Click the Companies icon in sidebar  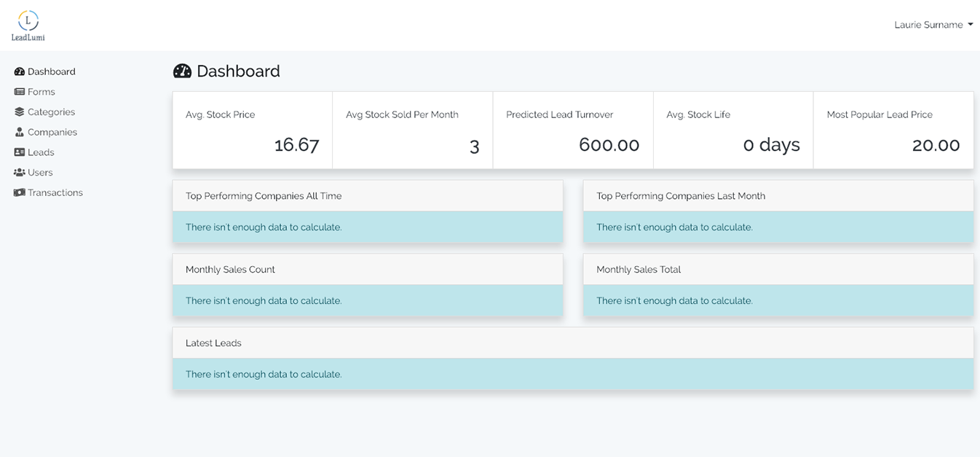coord(20,132)
